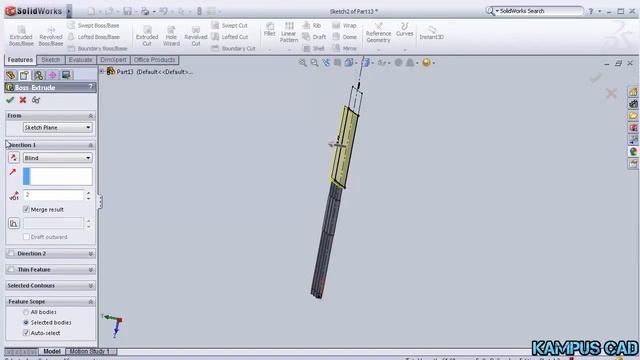Viewport: 640px width, 360px height.
Task: Select the Boundary Boss/Base tool
Action: click(x=97, y=48)
